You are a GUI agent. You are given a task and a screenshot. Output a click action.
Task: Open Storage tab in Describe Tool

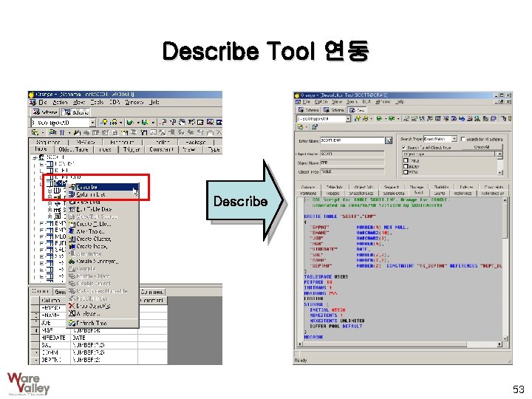click(417, 187)
